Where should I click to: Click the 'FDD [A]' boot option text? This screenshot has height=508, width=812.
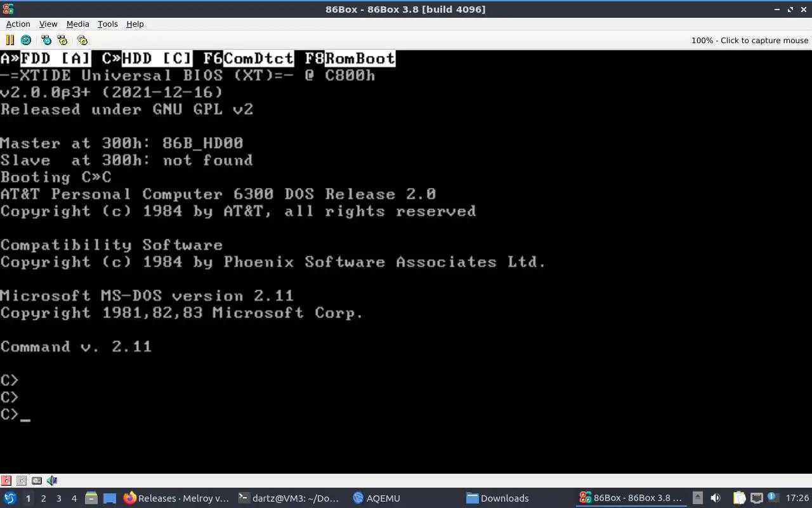pos(56,58)
